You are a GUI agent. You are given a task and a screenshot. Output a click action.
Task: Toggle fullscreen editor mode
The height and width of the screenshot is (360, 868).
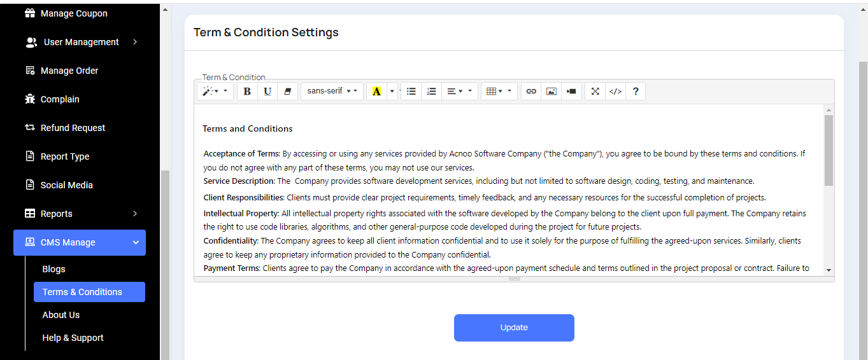click(x=595, y=92)
